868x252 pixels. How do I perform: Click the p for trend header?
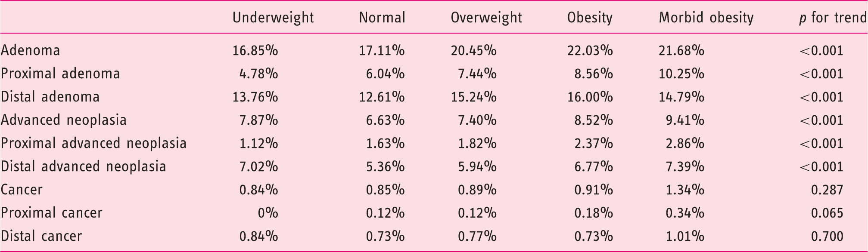coord(833,18)
